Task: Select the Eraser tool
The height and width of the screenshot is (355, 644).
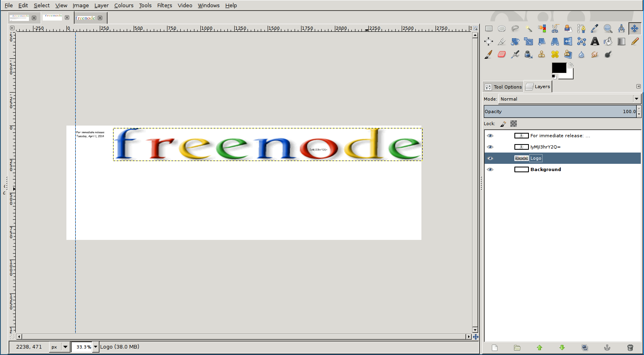Action: coord(502,54)
